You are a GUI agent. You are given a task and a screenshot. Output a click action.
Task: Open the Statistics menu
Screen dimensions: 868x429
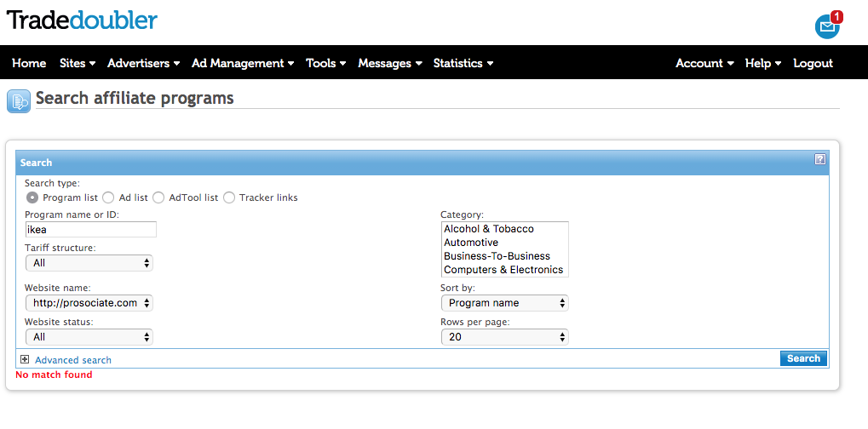(463, 63)
